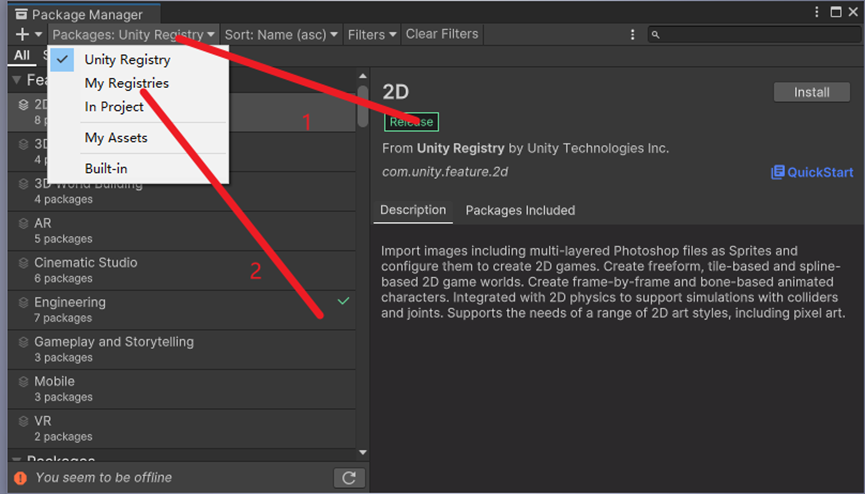865x494 pixels.
Task: Click the refresh package list button
Action: 349,477
